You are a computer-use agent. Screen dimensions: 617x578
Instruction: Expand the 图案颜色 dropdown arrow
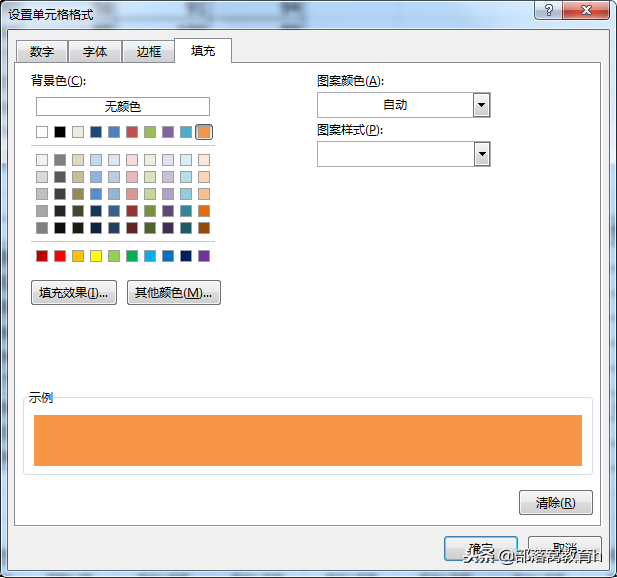click(481, 105)
